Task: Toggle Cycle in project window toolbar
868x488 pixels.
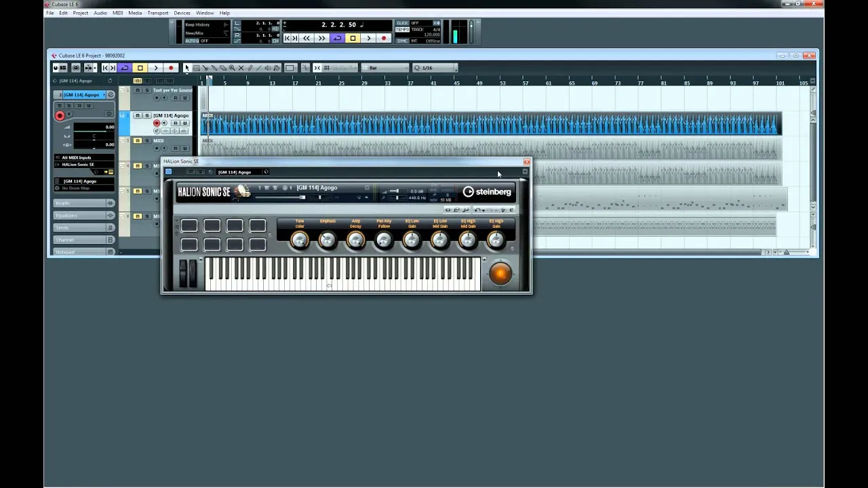Action: (125, 68)
